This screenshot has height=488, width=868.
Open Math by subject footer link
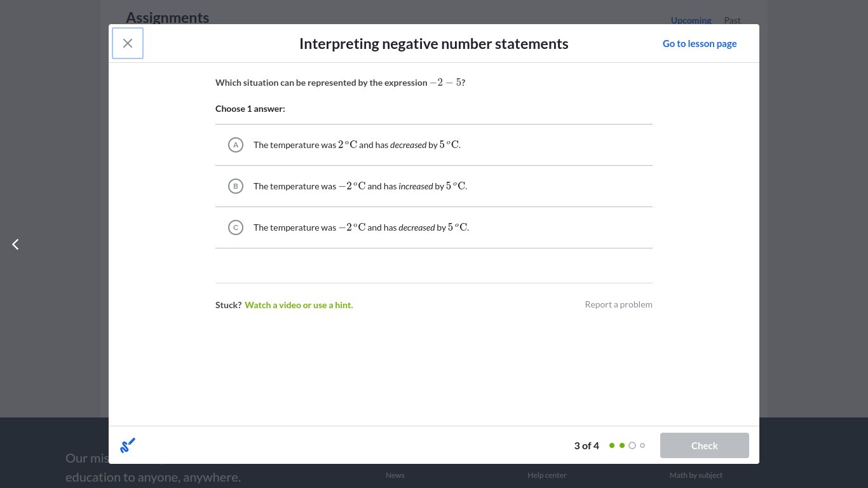click(x=696, y=475)
